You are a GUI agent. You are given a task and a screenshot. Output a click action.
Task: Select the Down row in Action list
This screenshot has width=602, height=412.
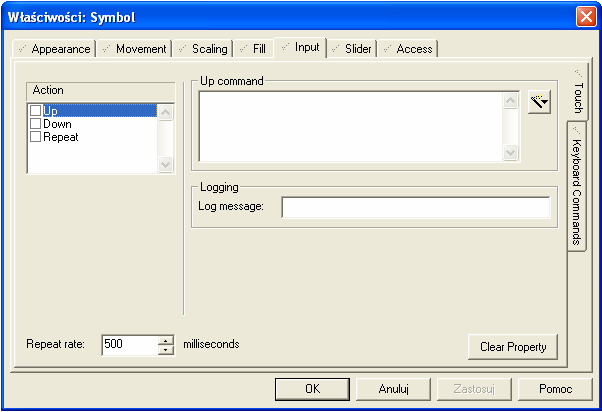(93, 124)
